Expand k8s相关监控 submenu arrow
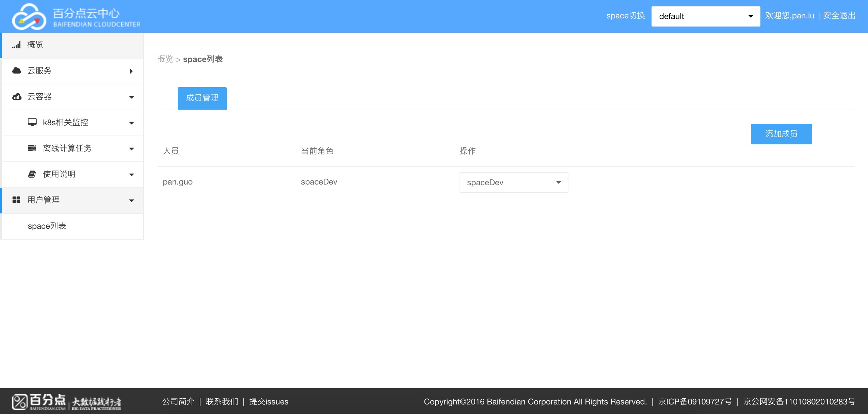This screenshot has height=414, width=868. 131,123
